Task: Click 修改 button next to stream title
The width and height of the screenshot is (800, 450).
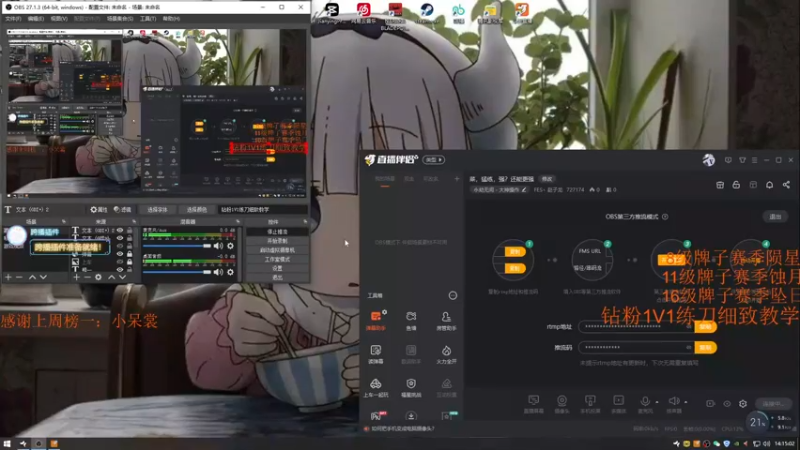Action: coord(547,179)
